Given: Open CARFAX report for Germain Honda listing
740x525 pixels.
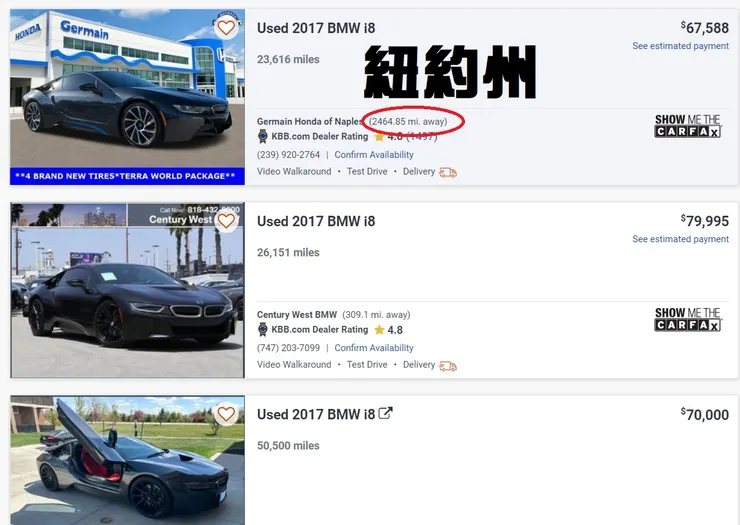Looking at the screenshot, I should (688, 126).
